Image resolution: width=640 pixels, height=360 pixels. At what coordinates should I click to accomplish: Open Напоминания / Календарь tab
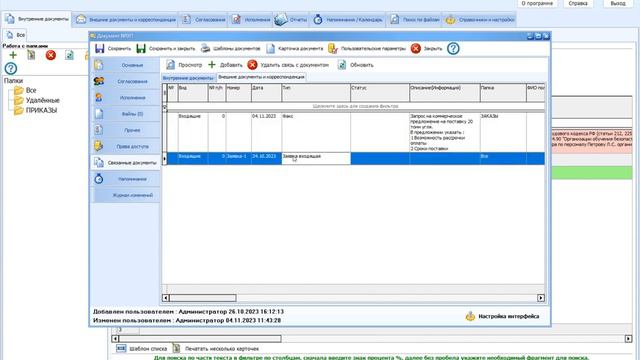pyautogui.click(x=348, y=20)
